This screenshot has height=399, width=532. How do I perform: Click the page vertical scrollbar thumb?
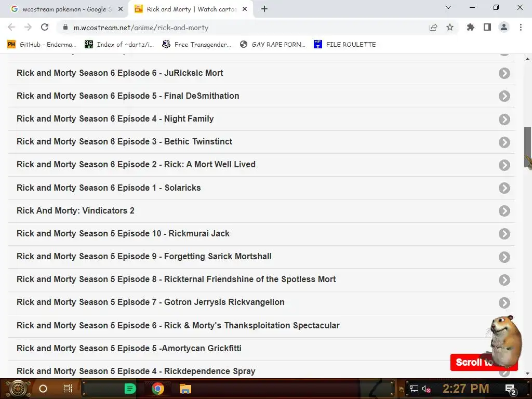point(528,147)
